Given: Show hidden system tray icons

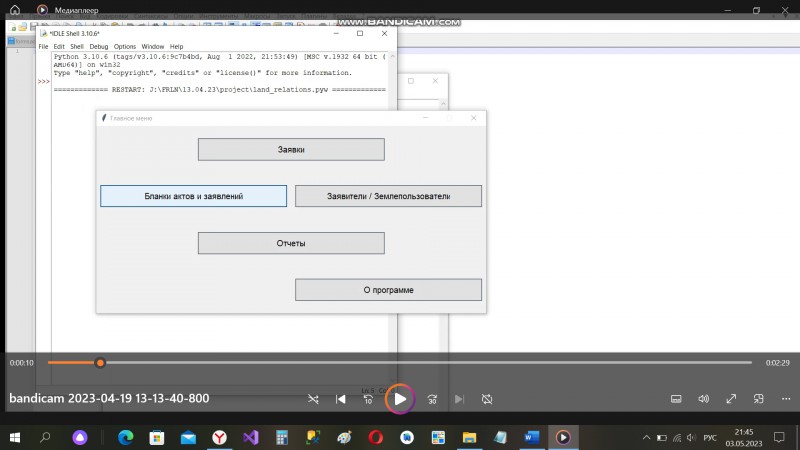Looking at the screenshot, I should click(x=646, y=438).
